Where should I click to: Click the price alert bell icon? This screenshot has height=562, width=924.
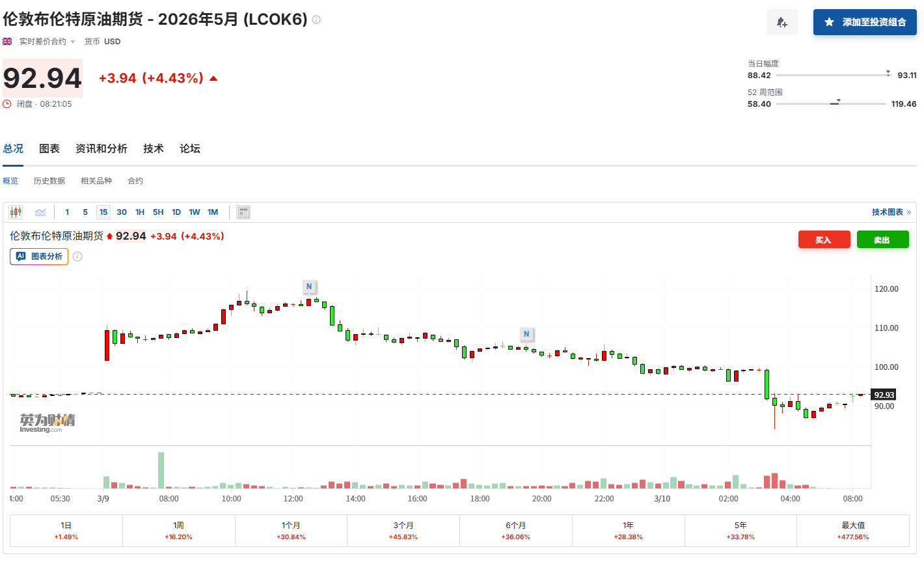(x=781, y=22)
